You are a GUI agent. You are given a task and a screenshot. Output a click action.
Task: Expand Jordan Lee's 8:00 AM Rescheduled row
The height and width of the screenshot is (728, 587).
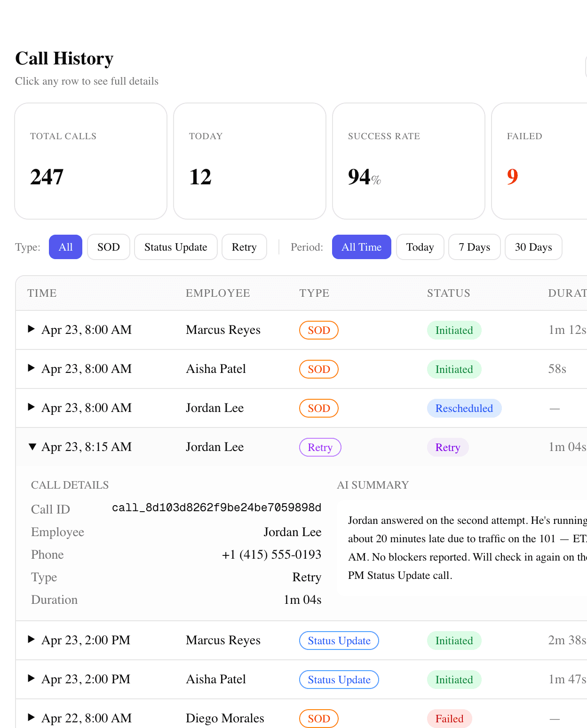[x=32, y=407]
